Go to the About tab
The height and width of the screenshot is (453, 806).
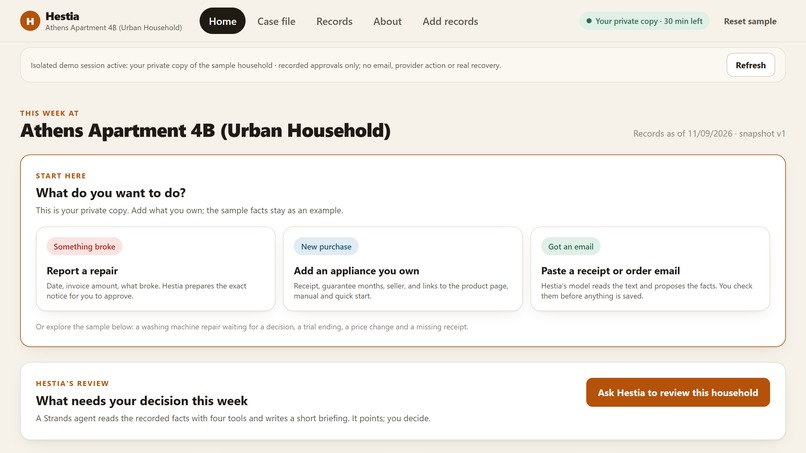coord(387,21)
